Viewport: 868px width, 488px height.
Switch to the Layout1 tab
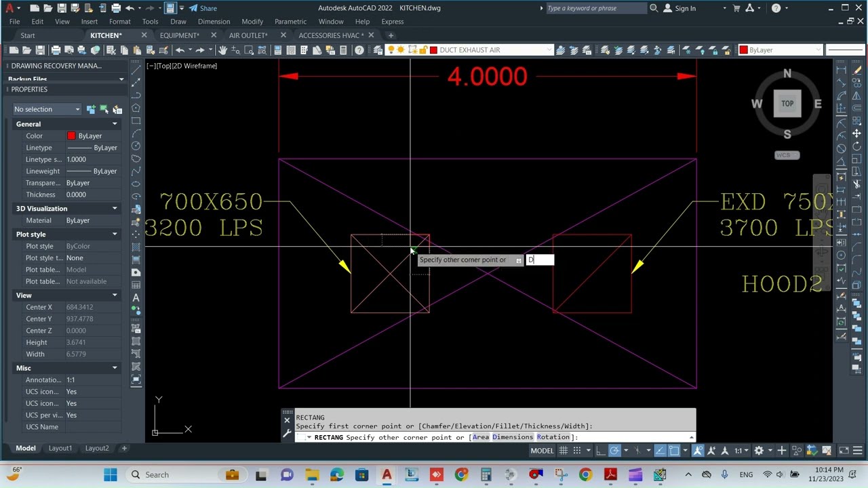pos(60,448)
